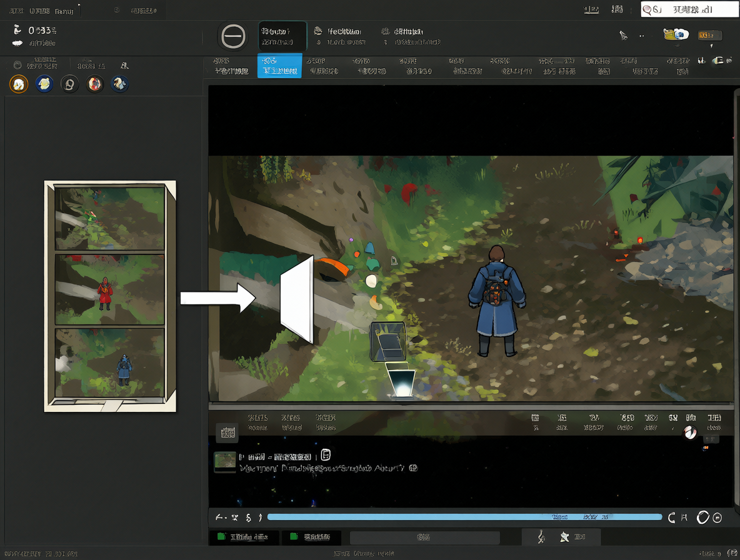Viewport: 740px width, 560px height.
Task: Open the filmstrip thumbnail with blue-coated character
Action: coord(109,362)
